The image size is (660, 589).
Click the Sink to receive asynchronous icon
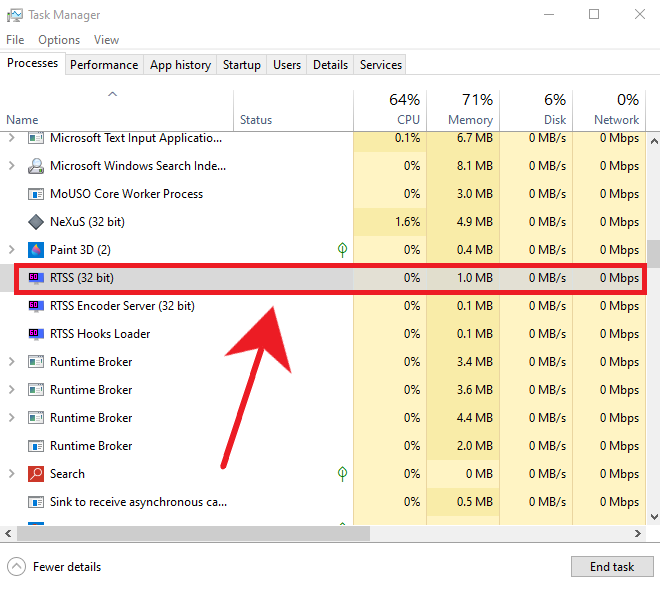pyautogui.click(x=36, y=502)
